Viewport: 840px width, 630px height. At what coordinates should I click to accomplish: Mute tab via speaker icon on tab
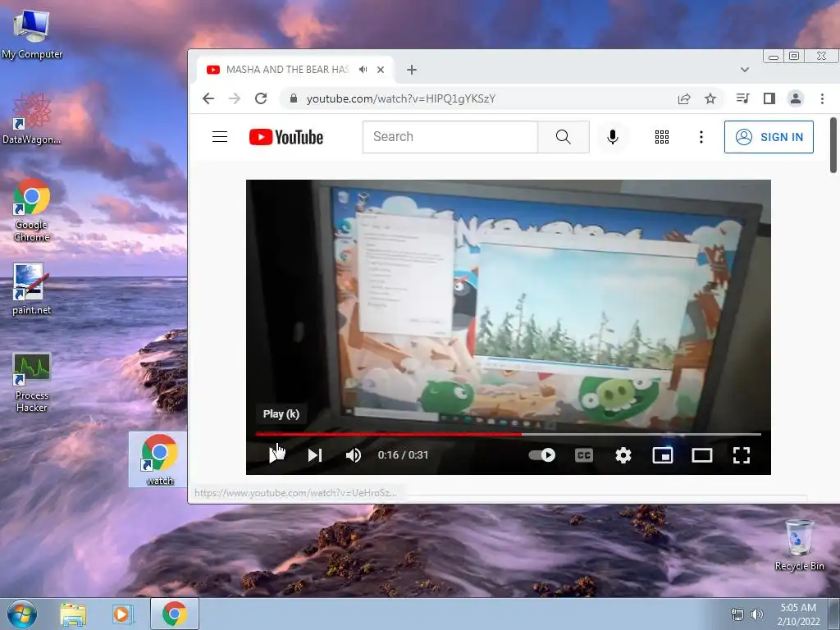(x=363, y=70)
